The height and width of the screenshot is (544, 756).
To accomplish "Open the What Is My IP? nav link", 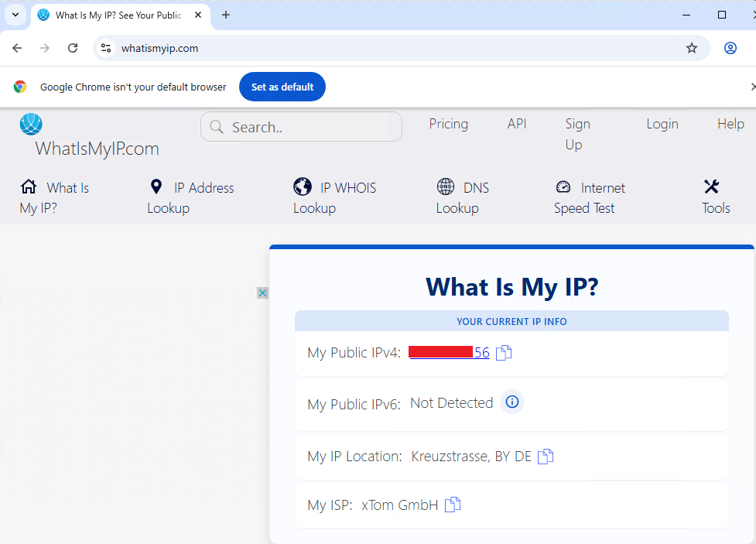I will tap(54, 198).
